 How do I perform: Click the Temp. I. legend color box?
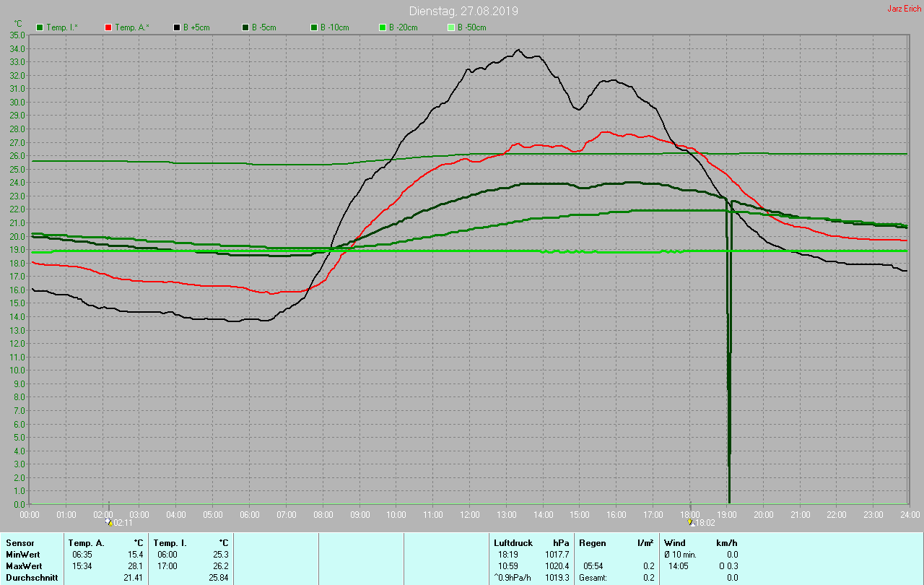(40, 27)
